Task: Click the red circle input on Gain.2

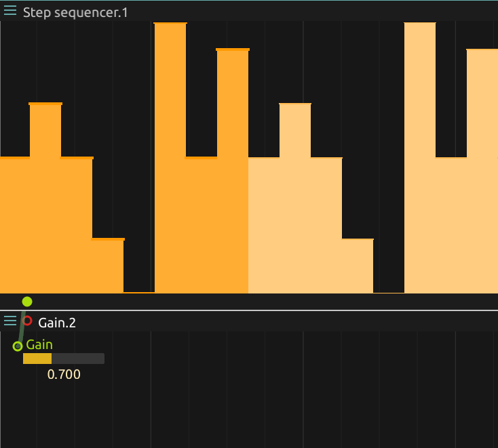Action: pyautogui.click(x=28, y=321)
